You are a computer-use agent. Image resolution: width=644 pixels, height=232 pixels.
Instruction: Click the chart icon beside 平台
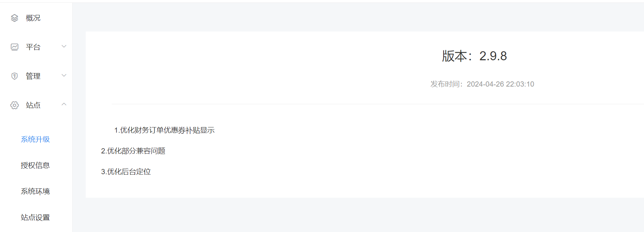[15, 47]
